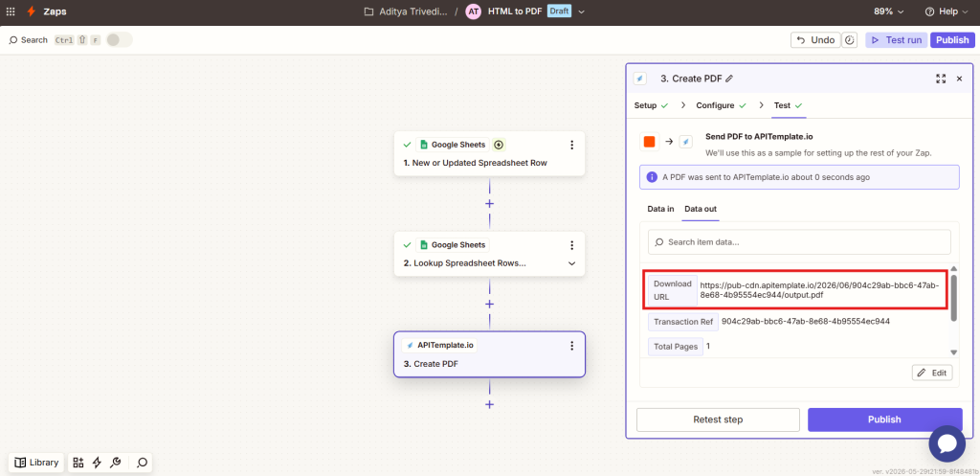980x476 pixels.
Task: Click the Search option in toolbar
Action: point(28,40)
